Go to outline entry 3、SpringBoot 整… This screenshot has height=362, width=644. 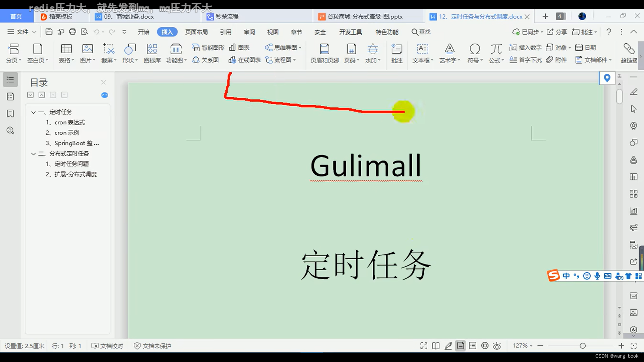pos(72,143)
